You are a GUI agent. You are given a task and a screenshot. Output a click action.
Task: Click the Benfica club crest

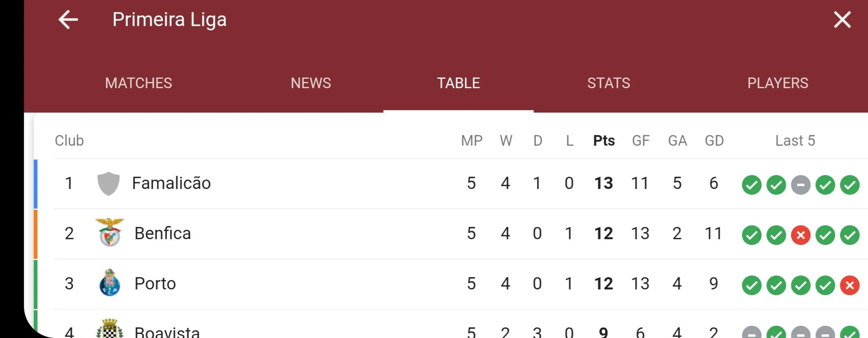coord(109,233)
